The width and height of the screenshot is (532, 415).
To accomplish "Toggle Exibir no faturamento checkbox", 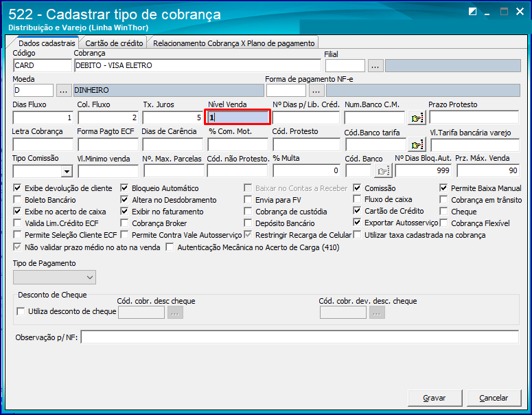I will (124, 211).
